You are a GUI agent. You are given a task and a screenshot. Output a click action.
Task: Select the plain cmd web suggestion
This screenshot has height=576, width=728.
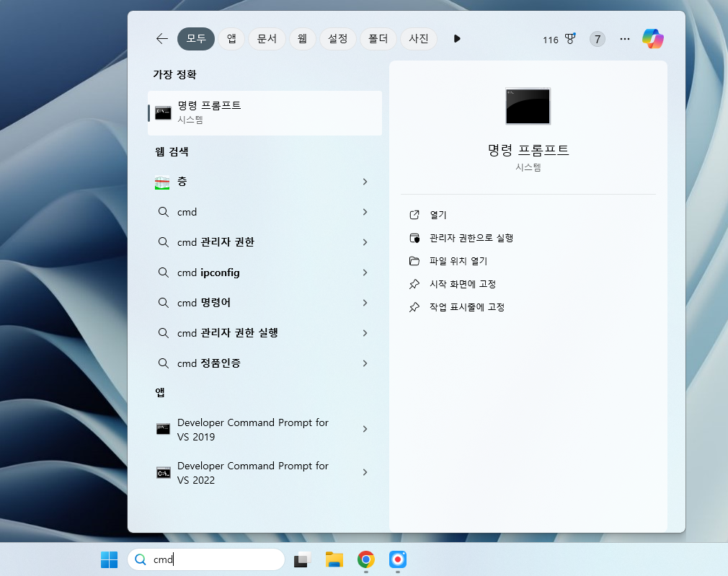265,212
